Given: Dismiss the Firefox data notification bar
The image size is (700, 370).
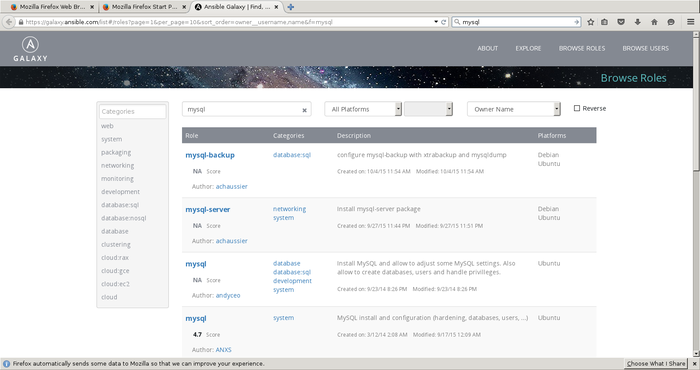Looking at the screenshot, I should tap(694, 364).
